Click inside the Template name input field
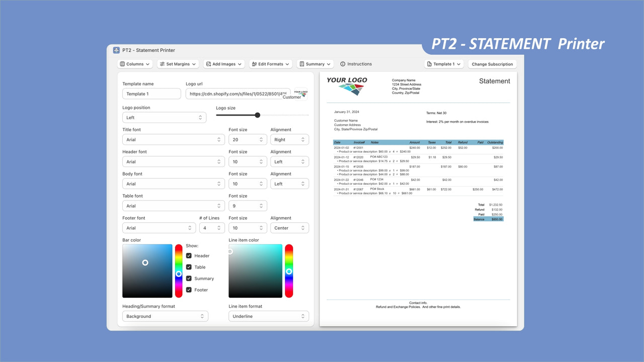Image resolution: width=644 pixels, height=362 pixels. coord(151,94)
